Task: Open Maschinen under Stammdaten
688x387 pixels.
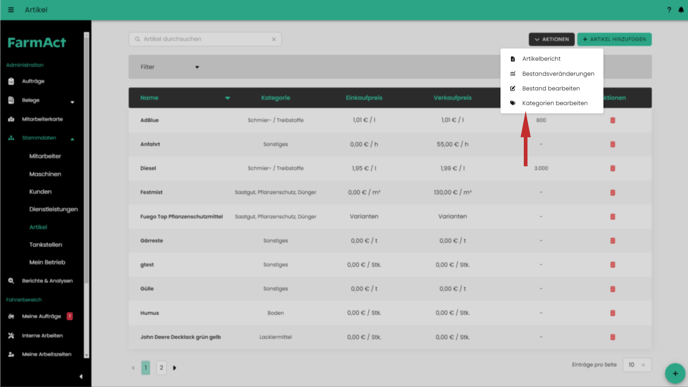Action: (45, 174)
